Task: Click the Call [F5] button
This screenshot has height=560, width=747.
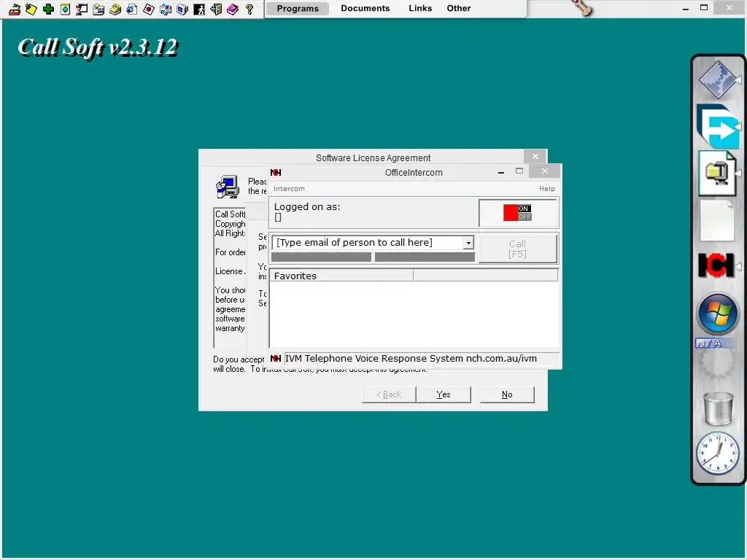Action: click(518, 249)
